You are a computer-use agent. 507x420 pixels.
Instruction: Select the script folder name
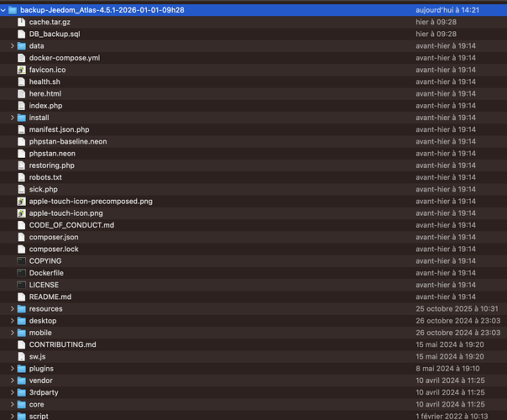click(x=39, y=416)
